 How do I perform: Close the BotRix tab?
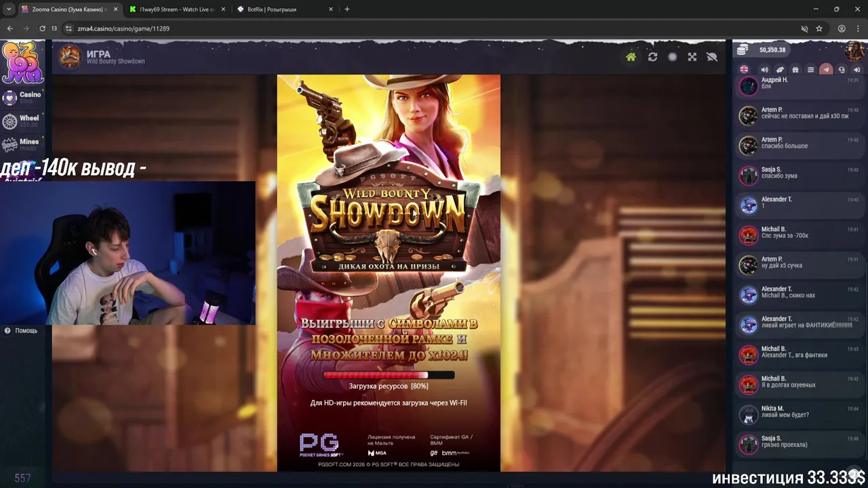point(331,9)
